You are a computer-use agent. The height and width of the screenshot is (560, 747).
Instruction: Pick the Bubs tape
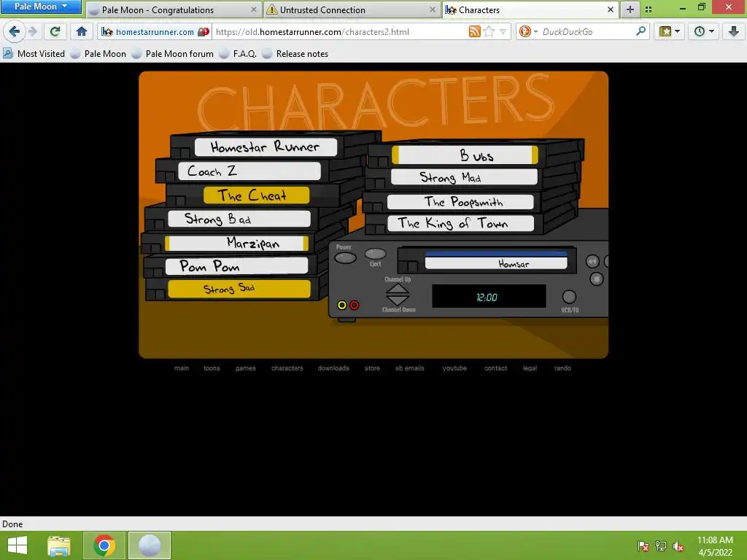pyautogui.click(x=465, y=155)
